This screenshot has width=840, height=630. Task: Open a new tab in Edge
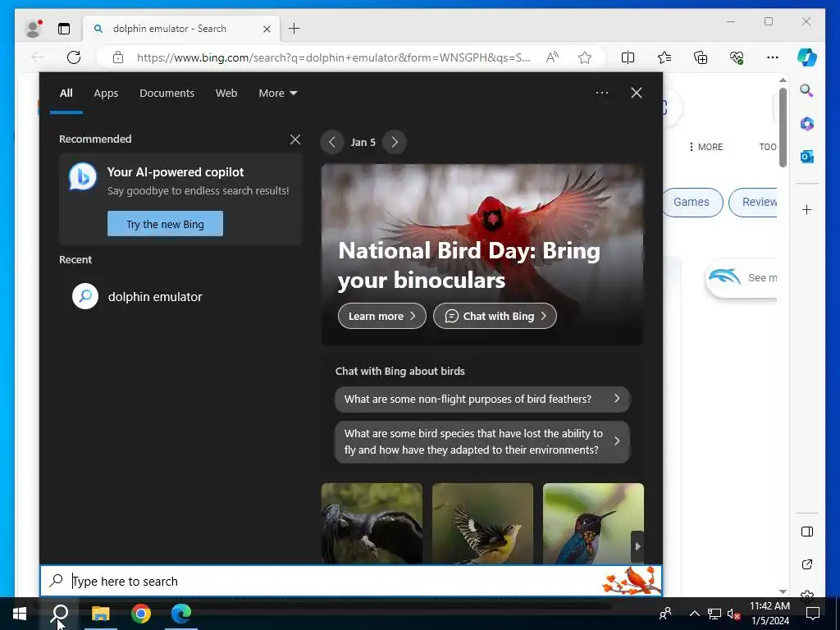pos(294,29)
